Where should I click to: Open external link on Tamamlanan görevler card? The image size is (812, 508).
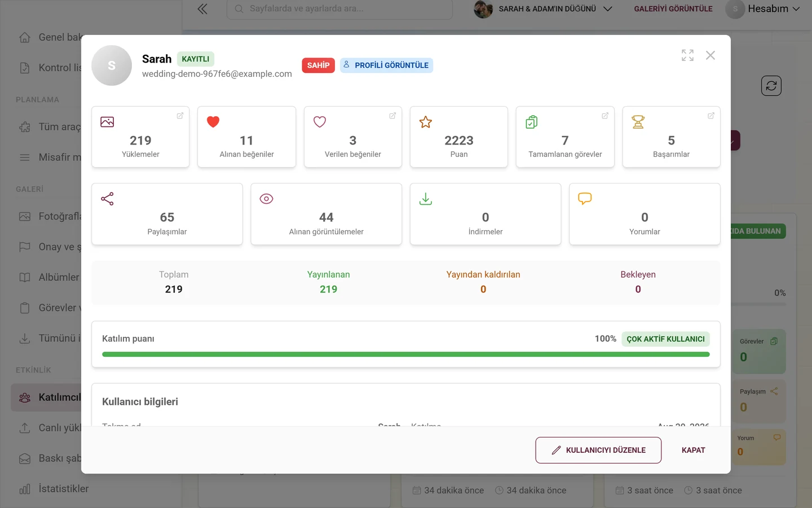pos(605,116)
